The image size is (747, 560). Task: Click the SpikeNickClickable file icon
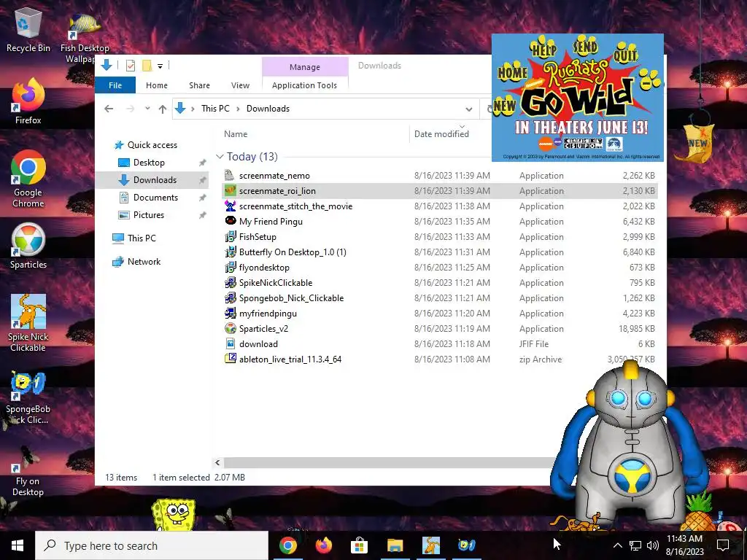[x=230, y=282]
